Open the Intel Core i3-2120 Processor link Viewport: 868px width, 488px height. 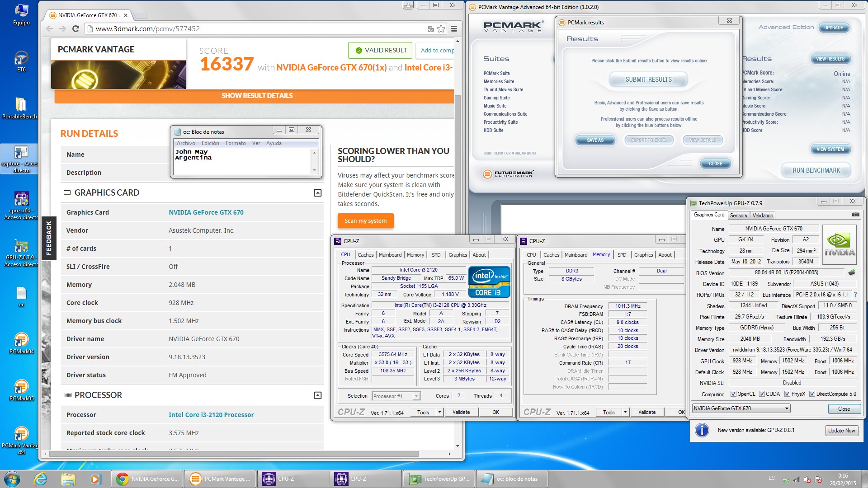click(211, 415)
